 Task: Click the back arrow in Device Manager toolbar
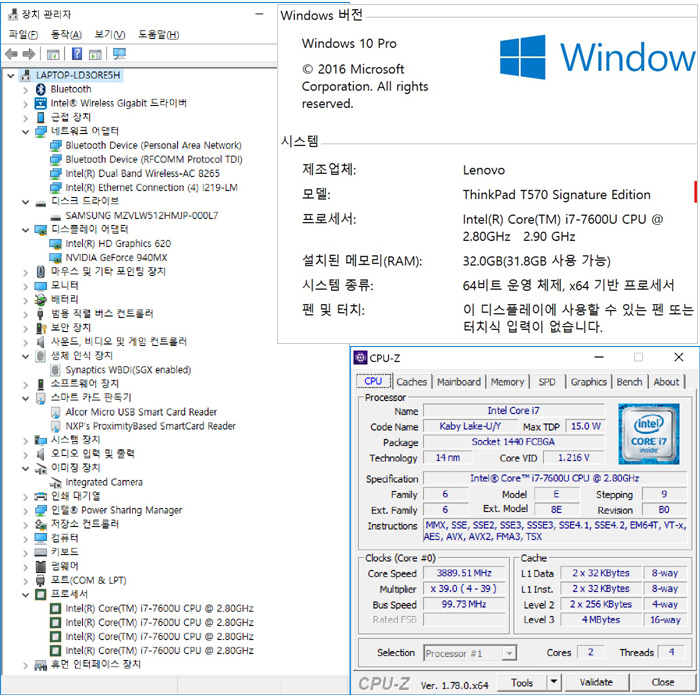[x=11, y=54]
